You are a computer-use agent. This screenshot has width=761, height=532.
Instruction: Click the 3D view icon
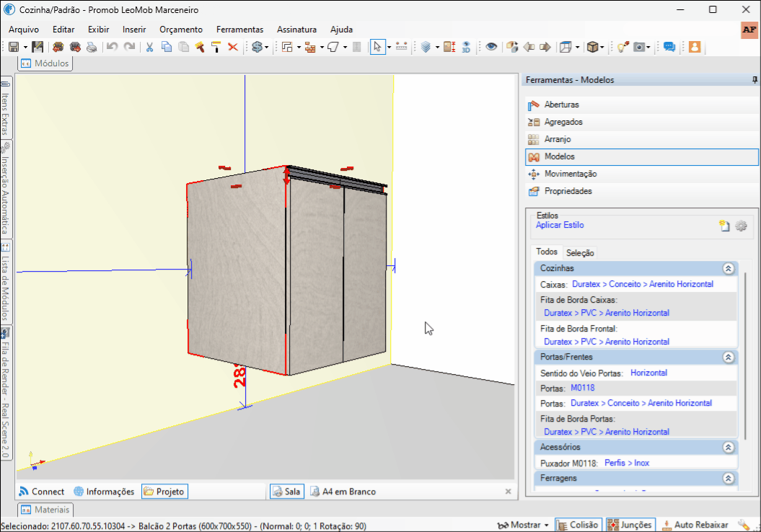(x=466, y=47)
